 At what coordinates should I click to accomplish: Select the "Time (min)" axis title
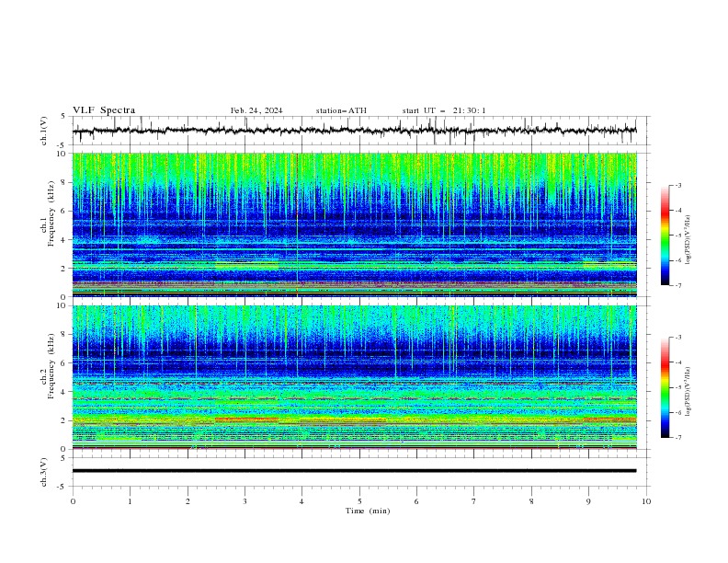point(368,511)
